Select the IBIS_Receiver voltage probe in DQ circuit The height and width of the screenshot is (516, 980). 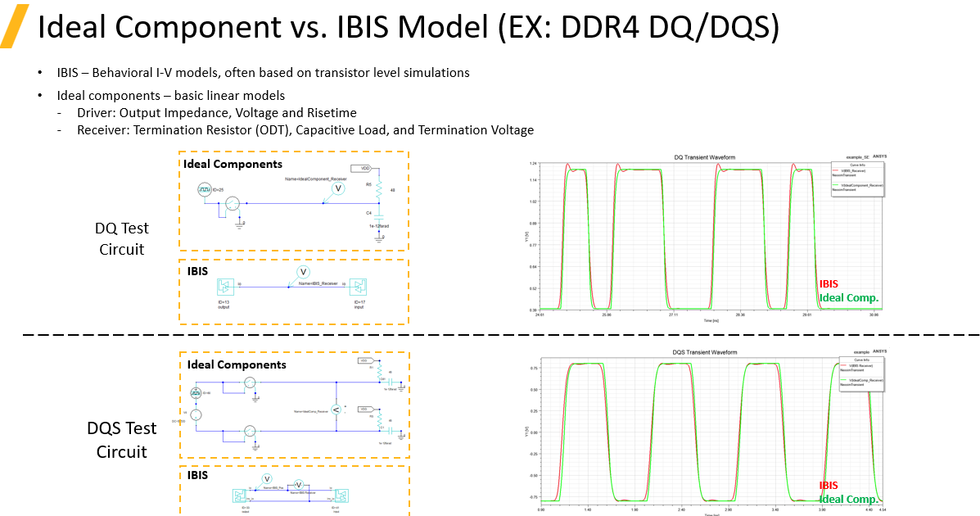(x=302, y=271)
